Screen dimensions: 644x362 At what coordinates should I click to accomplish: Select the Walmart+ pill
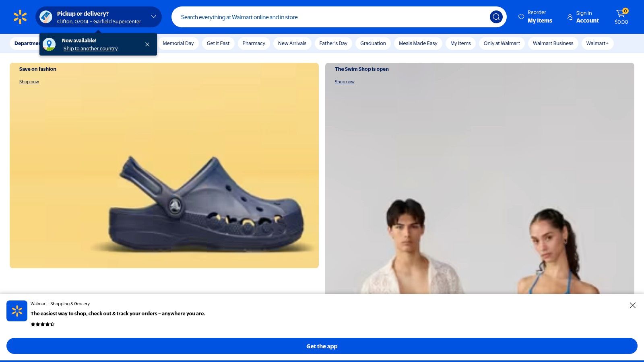click(x=597, y=43)
